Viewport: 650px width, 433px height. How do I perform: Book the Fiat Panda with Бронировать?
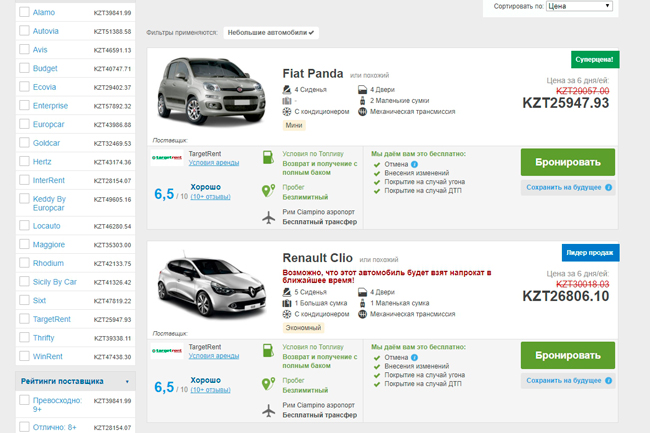568,162
